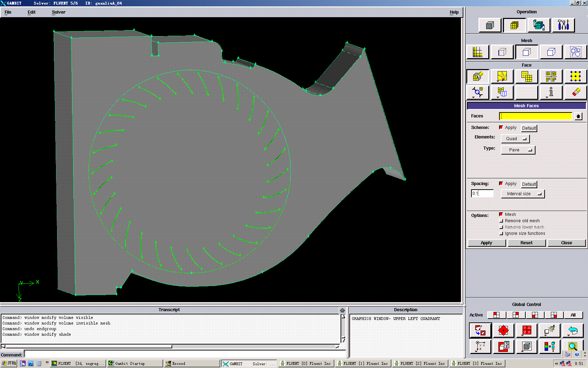Screen dimensions: 588x368
Task: Open the Type Pave dropdown
Action: [x=518, y=150]
